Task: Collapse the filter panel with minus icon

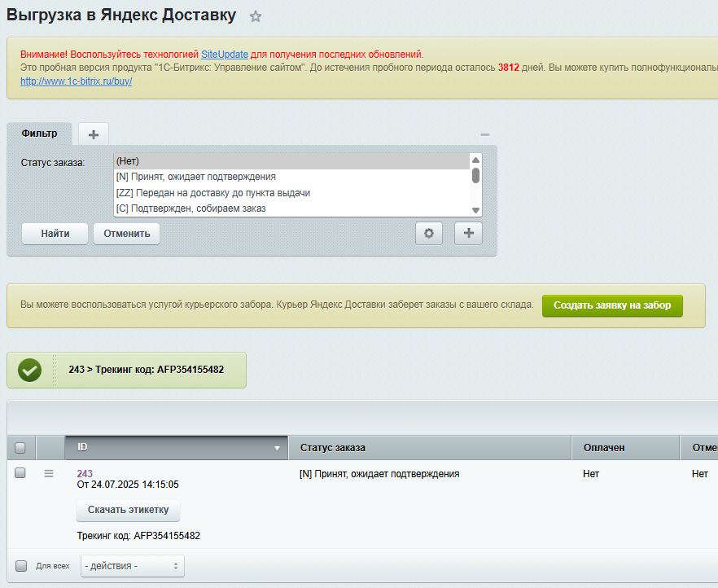Action: [x=485, y=134]
